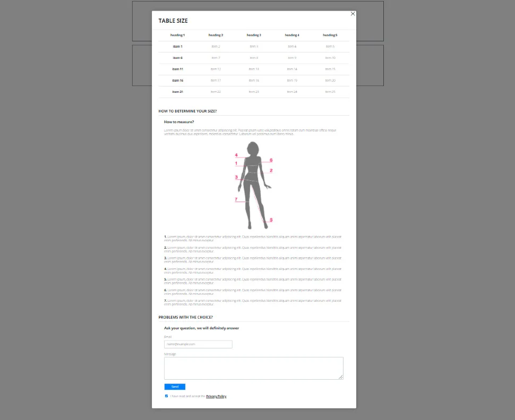Select the 'heading 4' column header
The width and height of the screenshot is (515, 420).
[x=292, y=35]
